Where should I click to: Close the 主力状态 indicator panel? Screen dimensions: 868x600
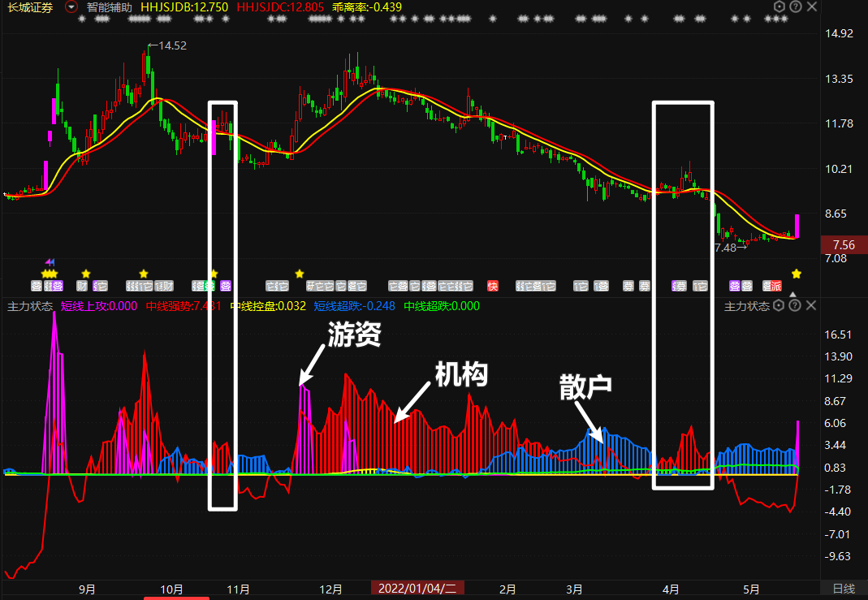pos(810,306)
